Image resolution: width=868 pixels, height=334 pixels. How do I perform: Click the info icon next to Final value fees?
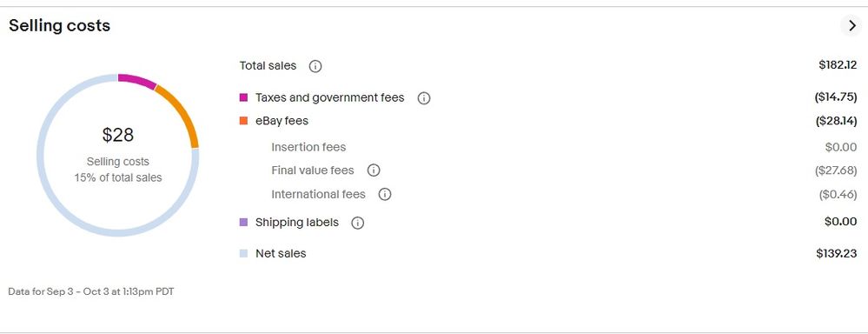click(x=374, y=170)
